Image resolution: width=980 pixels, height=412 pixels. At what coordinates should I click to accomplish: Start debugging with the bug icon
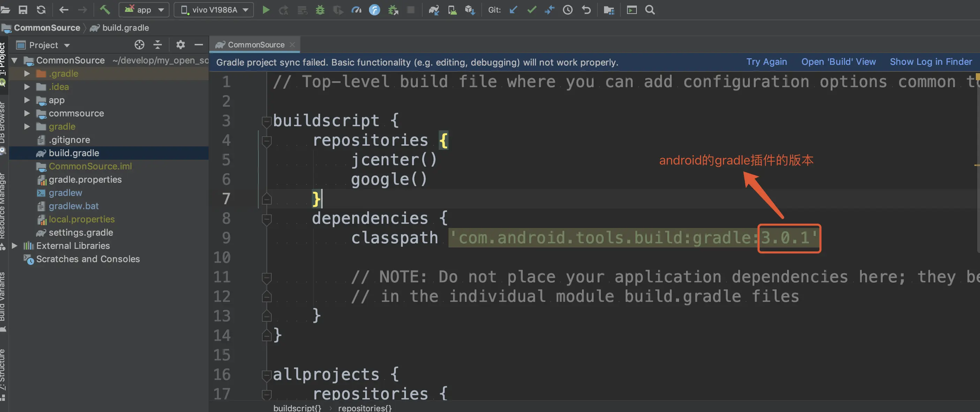[x=320, y=10]
